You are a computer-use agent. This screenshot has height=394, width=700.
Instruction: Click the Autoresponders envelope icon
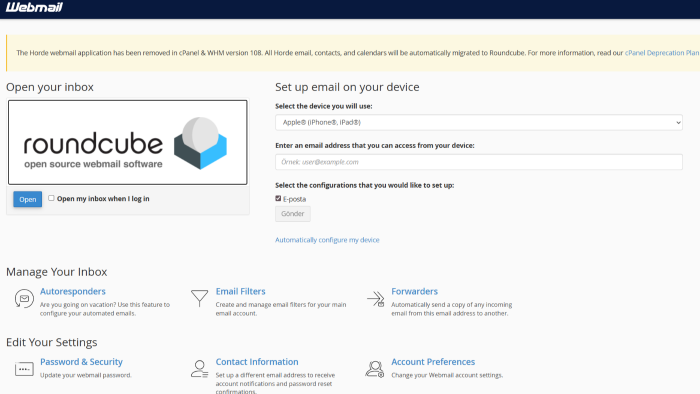pyautogui.click(x=24, y=298)
